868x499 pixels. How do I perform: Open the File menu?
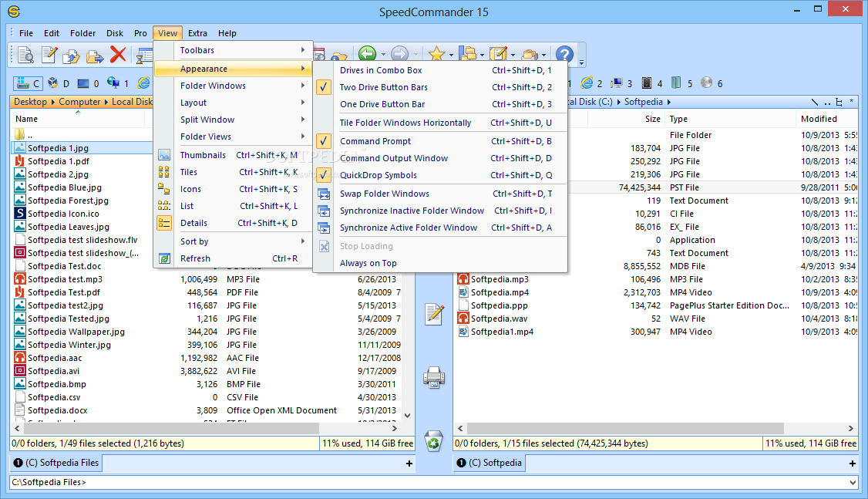click(x=26, y=33)
